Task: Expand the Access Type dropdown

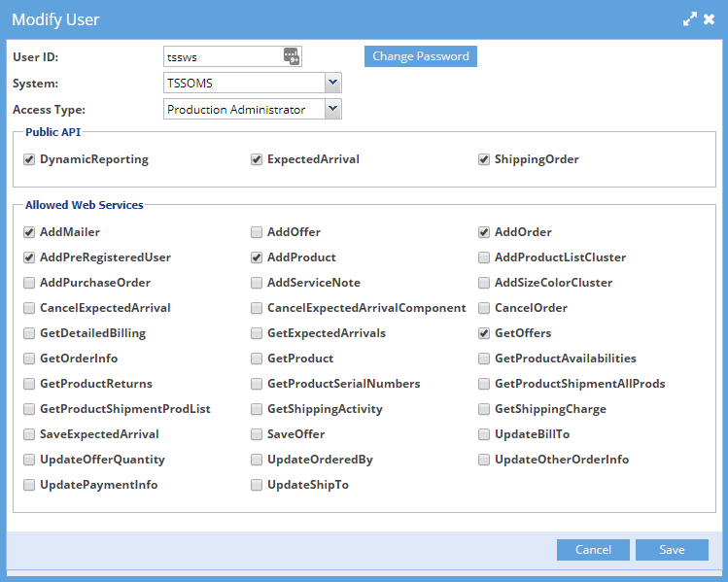Action: (332, 110)
